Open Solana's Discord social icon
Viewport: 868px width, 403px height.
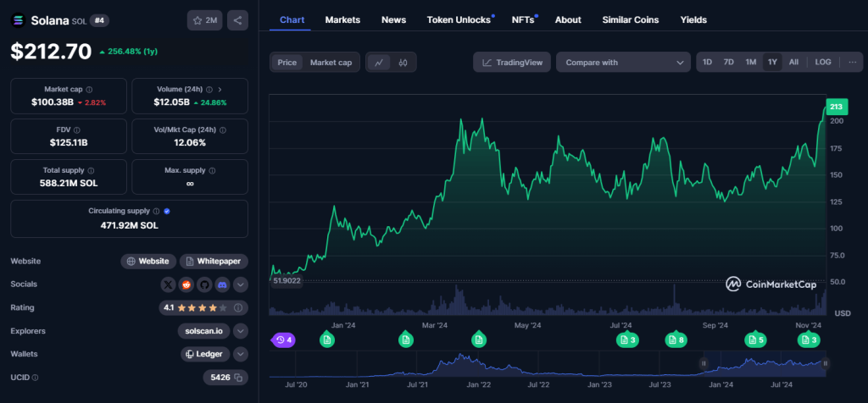tap(222, 284)
